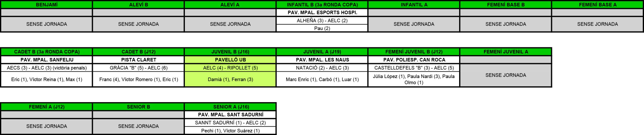Viewport: 644px width, 135px height.
Task: Select the Pechi (1), Víctor Suárez (1) cell
Action: (x=230, y=130)
